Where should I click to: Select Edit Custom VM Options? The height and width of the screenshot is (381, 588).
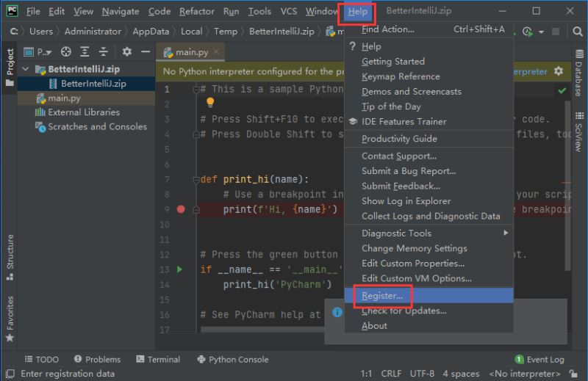pos(429,278)
